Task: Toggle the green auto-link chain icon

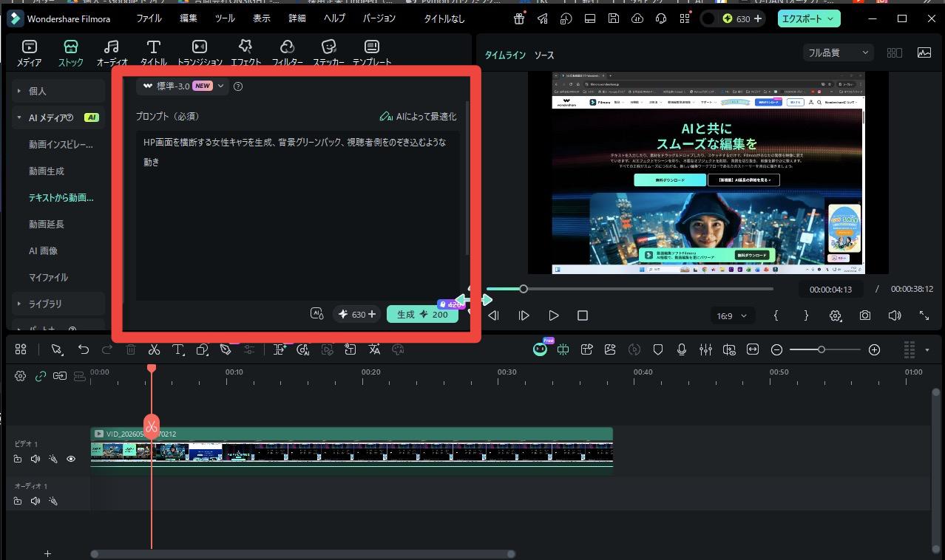Action: (40, 376)
